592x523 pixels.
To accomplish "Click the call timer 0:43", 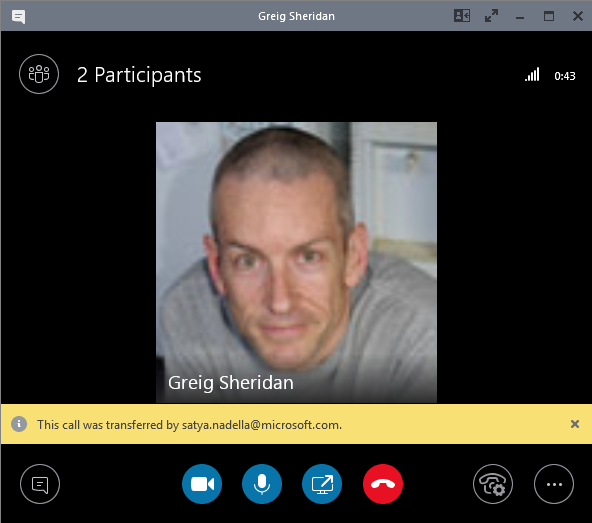I will coord(565,76).
